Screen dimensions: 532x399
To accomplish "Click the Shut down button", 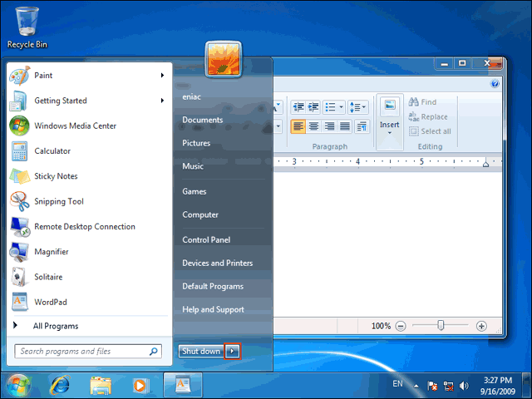I will tap(201, 352).
